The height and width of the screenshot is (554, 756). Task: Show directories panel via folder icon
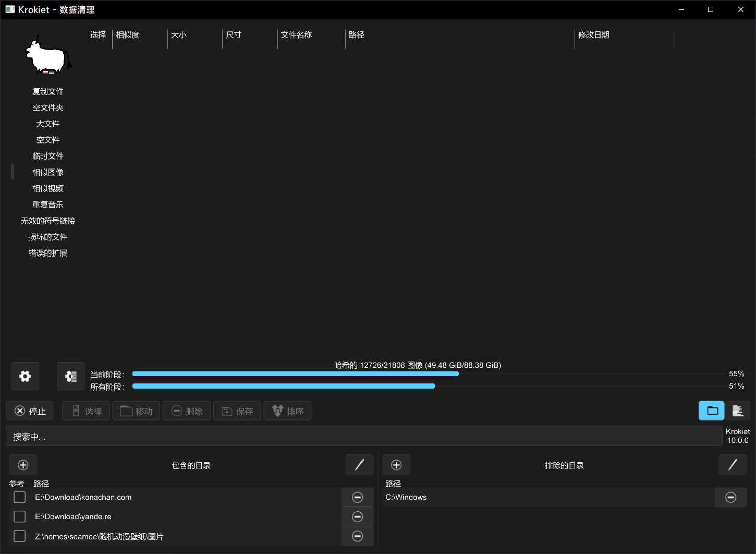click(712, 411)
